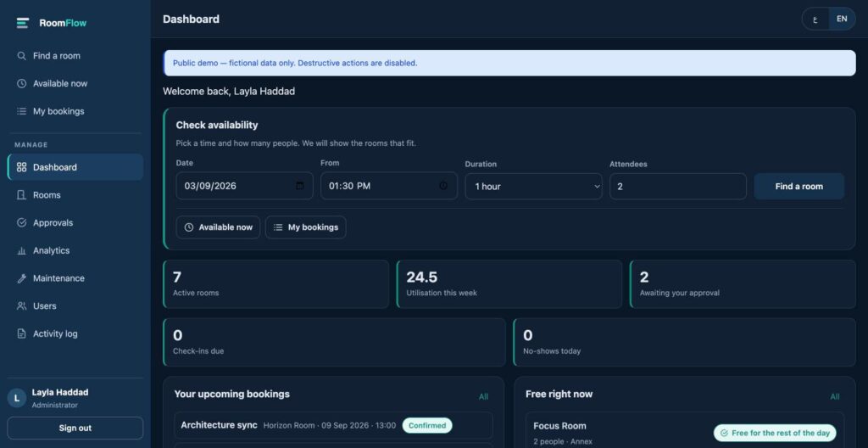
Task: Open Find a room in sidebar
Action: pyautogui.click(x=75, y=56)
